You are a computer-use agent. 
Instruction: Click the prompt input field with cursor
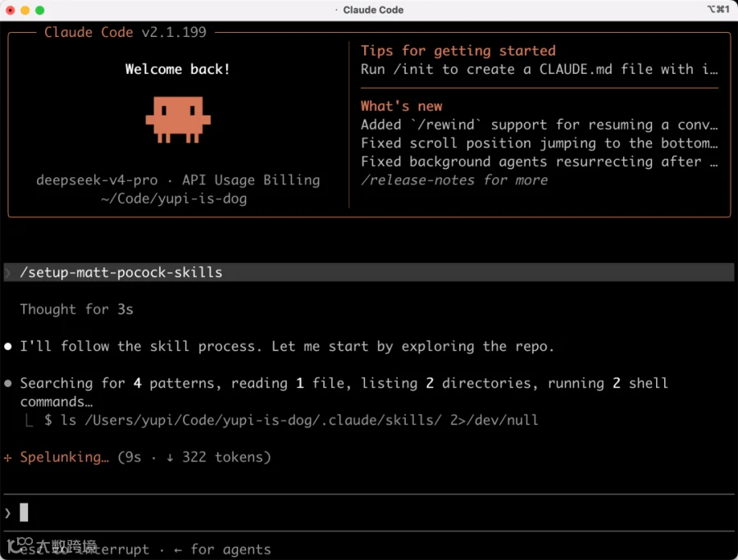(368, 512)
